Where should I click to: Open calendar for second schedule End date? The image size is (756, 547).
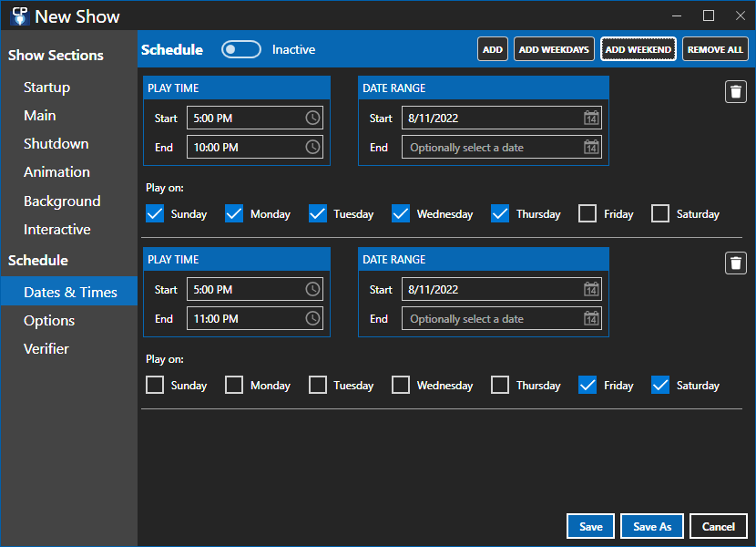click(x=591, y=319)
